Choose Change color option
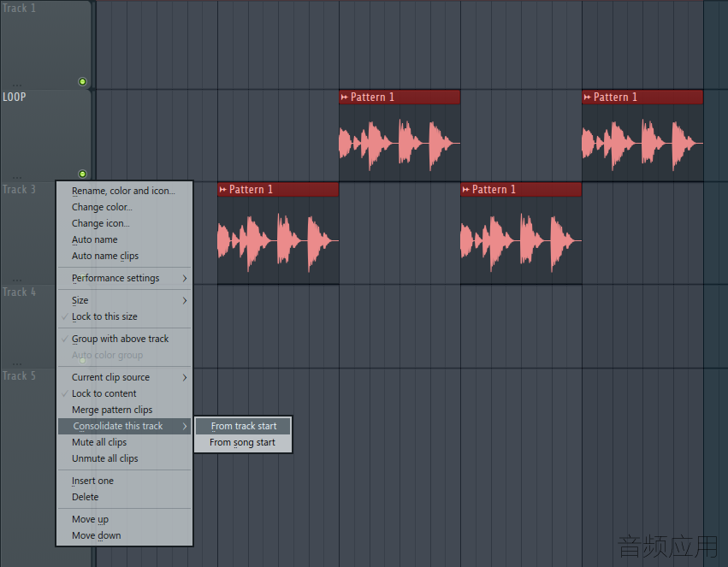 [123, 207]
